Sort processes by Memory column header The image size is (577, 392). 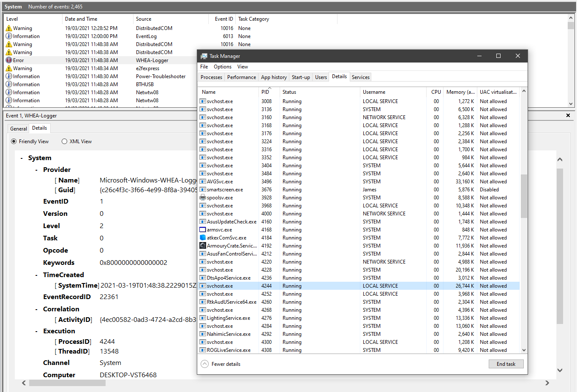tap(460, 92)
